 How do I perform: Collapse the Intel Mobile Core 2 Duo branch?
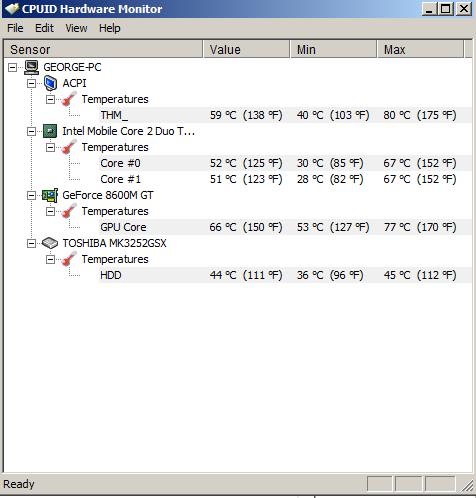(31, 131)
